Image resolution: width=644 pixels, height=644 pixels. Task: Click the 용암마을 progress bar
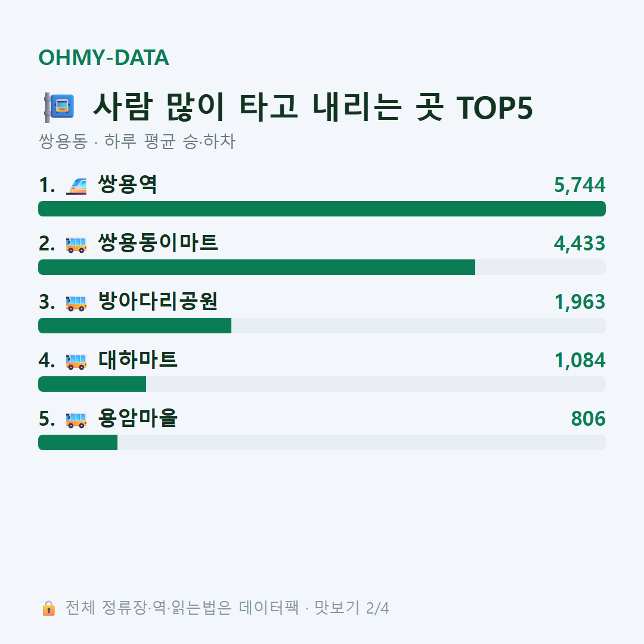tap(322, 442)
